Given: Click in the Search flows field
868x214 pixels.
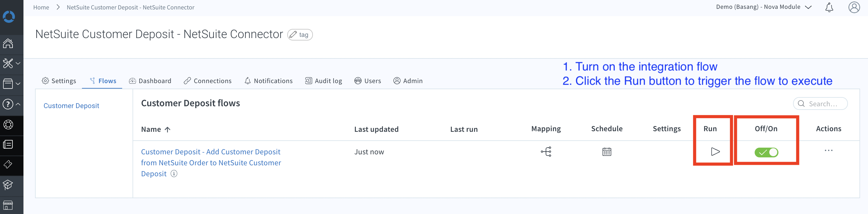Looking at the screenshot, I should point(820,103).
